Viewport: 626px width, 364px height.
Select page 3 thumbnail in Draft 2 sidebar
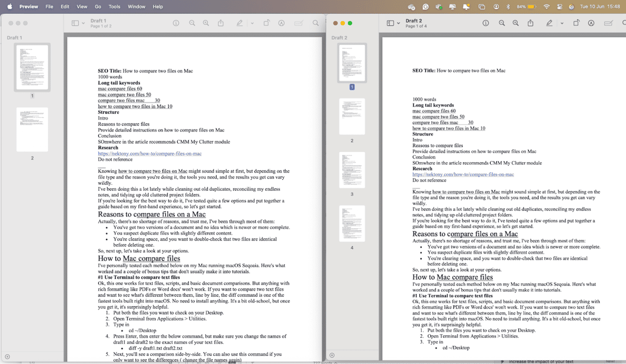352,170
